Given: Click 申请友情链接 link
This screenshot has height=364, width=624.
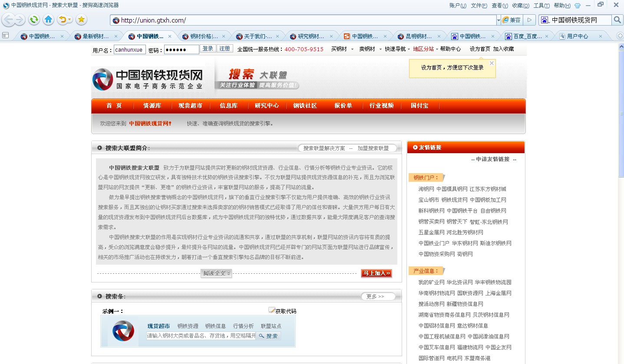Looking at the screenshot, I should click(x=492, y=159).
